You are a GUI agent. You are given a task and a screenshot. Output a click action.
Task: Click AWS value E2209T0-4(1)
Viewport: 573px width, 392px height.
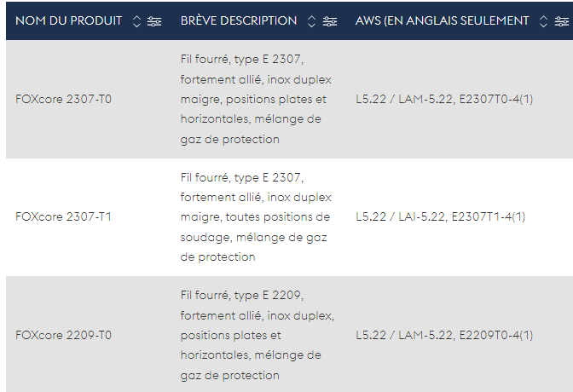pyautogui.click(x=496, y=336)
